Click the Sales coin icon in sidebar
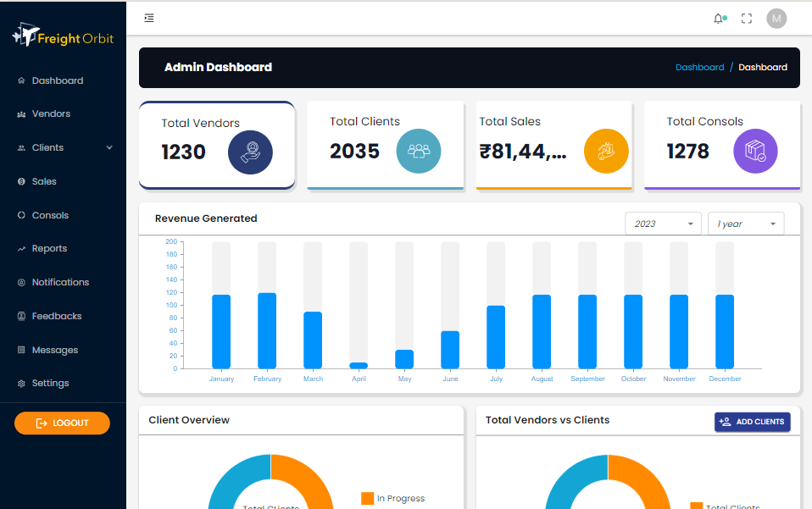The width and height of the screenshot is (812, 509). [x=21, y=181]
